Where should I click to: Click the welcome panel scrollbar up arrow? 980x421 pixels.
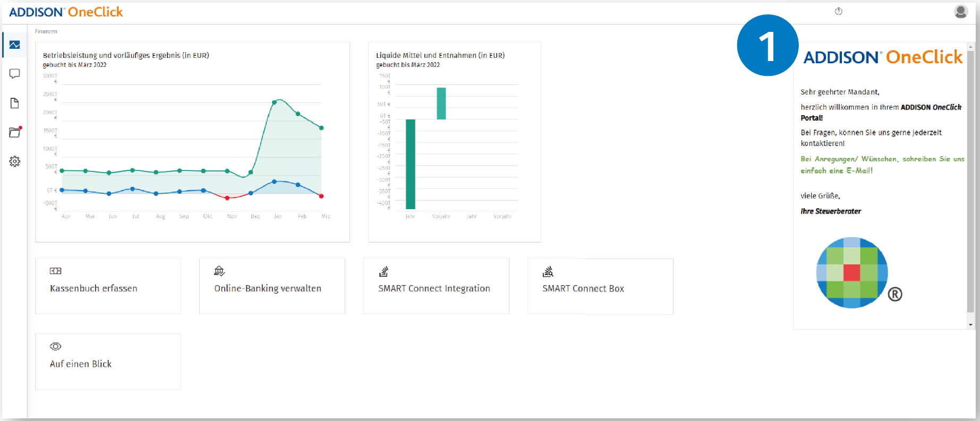pyautogui.click(x=970, y=47)
